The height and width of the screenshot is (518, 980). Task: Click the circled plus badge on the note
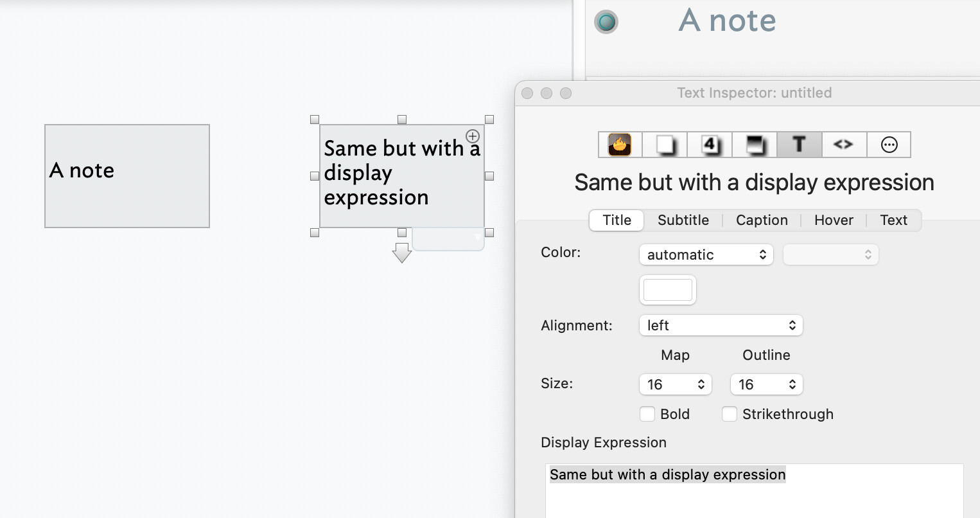[x=473, y=136]
